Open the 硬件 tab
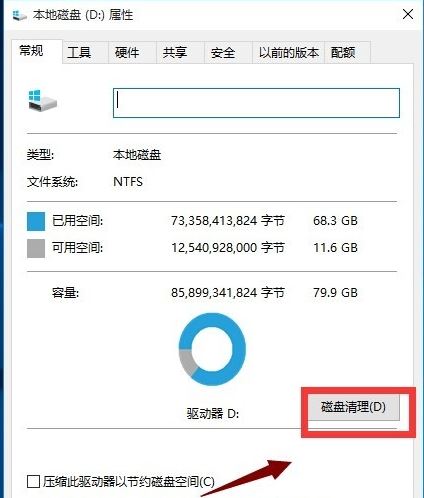This screenshot has height=498, width=424. tap(132, 52)
